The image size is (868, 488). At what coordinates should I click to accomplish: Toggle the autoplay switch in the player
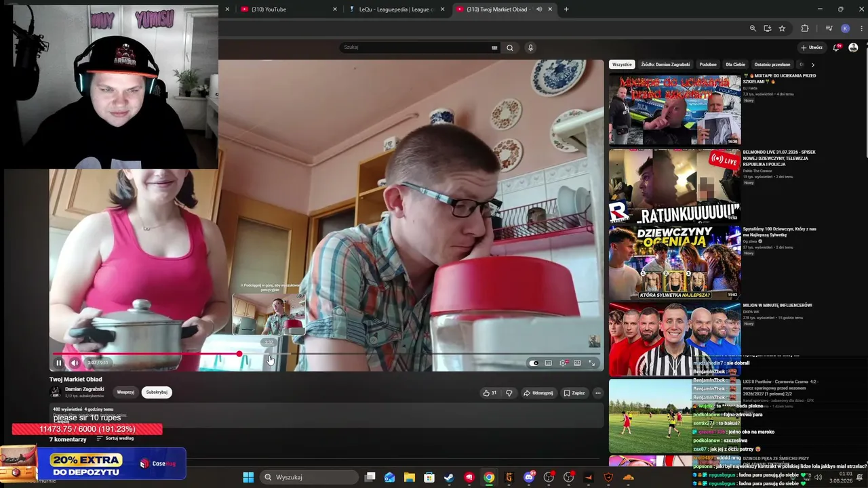pyautogui.click(x=534, y=363)
